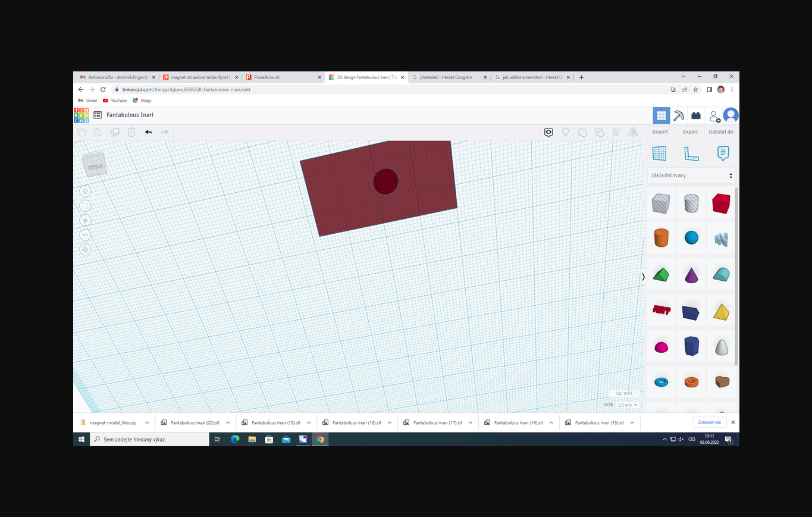Collapse the shapes panel arrow
The image size is (812, 517).
pos(643,277)
